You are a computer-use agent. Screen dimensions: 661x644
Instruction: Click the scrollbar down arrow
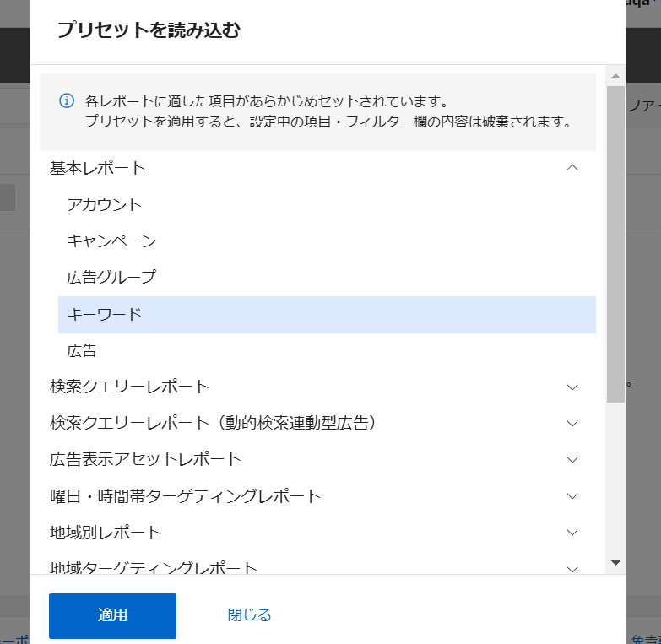pos(615,563)
